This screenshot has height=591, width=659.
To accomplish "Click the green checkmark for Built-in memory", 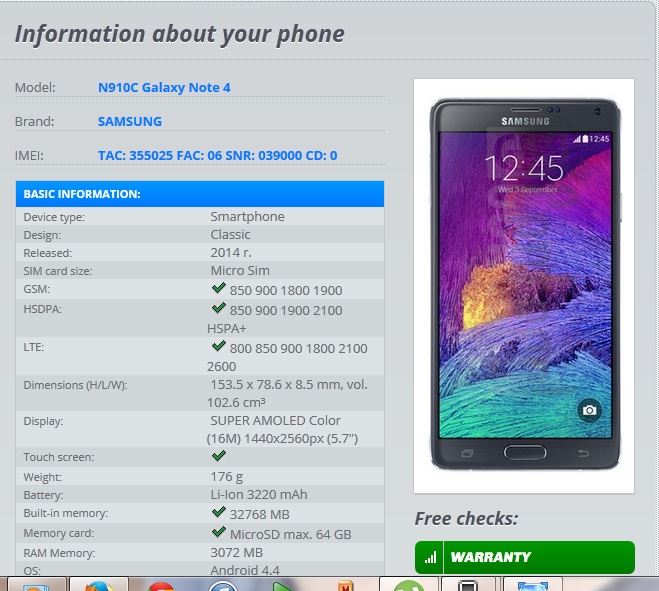I will tap(219, 512).
